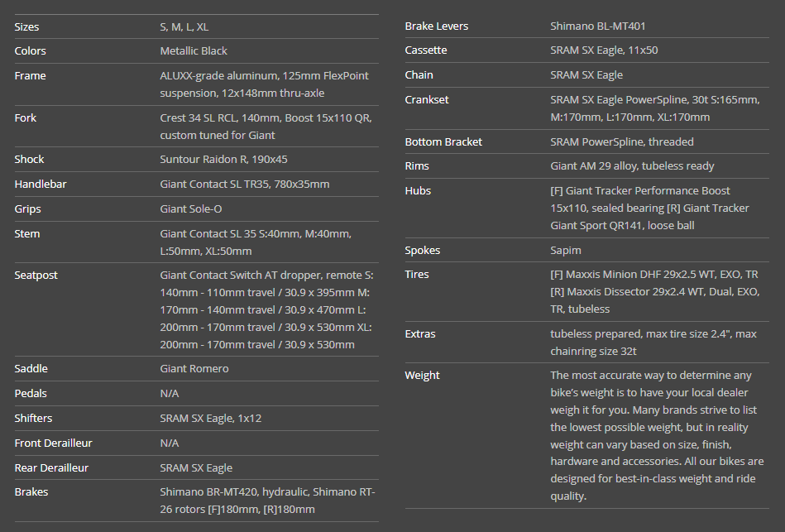The width and height of the screenshot is (785, 532).
Task: Select the Brakes row label
Action: coord(31,492)
